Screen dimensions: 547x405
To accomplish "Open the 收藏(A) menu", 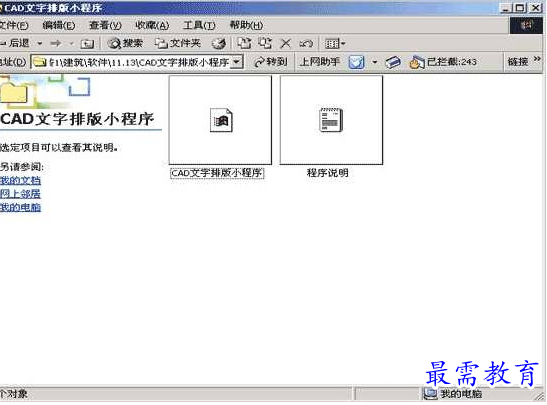I will pos(152,25).
